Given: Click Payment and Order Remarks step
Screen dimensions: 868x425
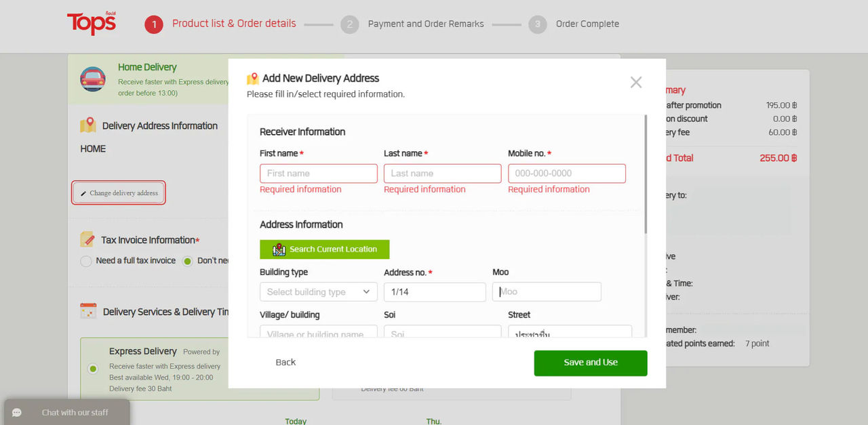Looking at the screenshot, I should [x=426, y=24].
